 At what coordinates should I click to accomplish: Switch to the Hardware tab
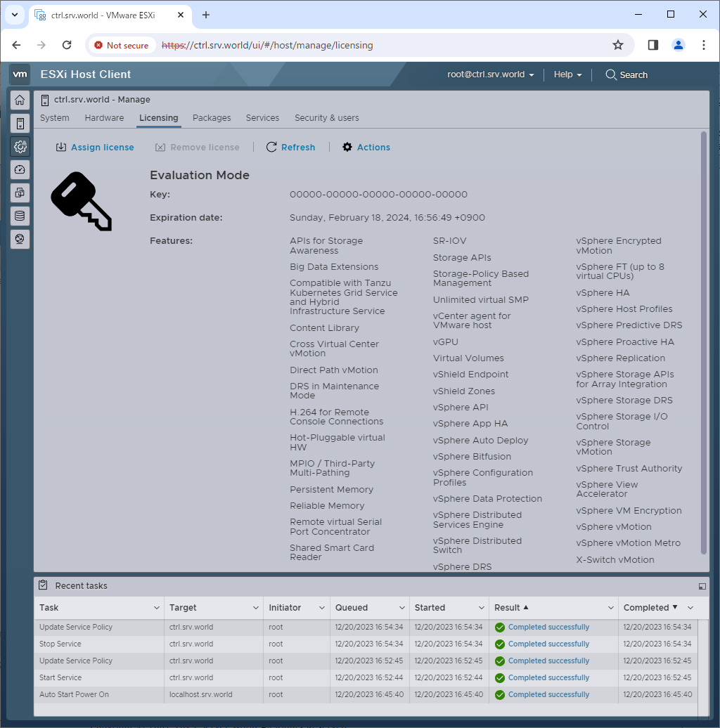[104, 118]
